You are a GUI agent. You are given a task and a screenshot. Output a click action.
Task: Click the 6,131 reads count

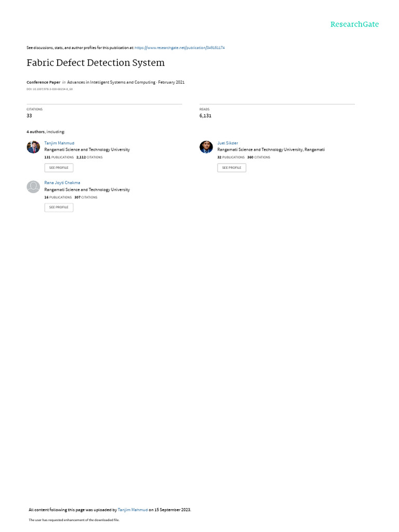click(x=205, y=116)
